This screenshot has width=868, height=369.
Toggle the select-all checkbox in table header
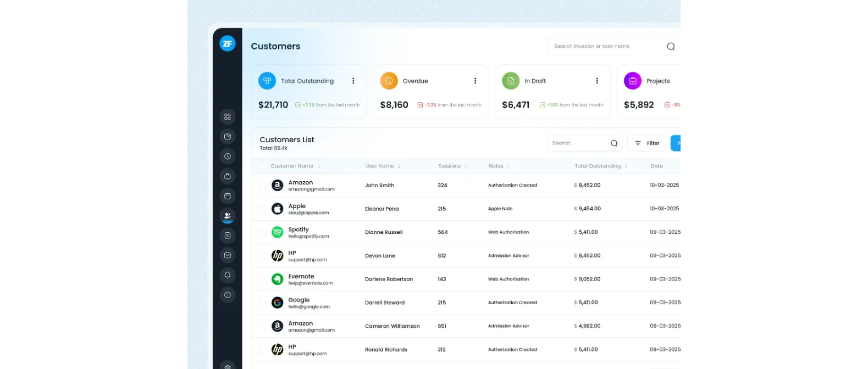(263, 166)
